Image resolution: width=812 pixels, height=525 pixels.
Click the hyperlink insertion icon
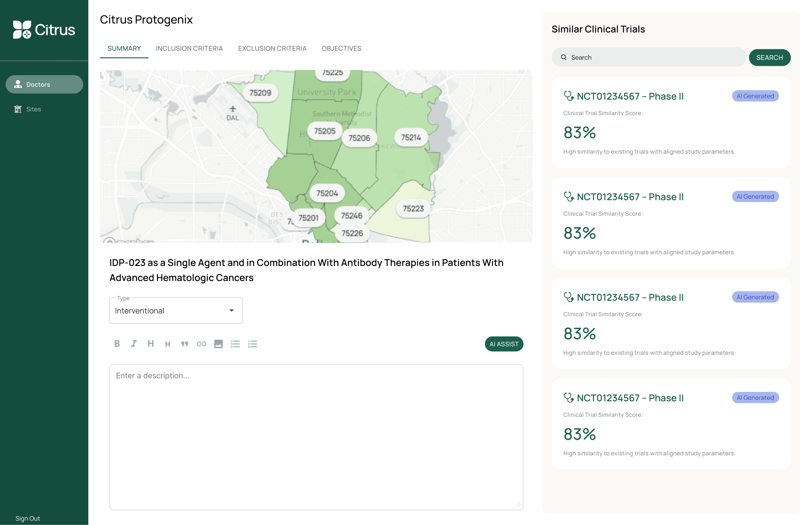pyautogui.click(x=200, y=344)
